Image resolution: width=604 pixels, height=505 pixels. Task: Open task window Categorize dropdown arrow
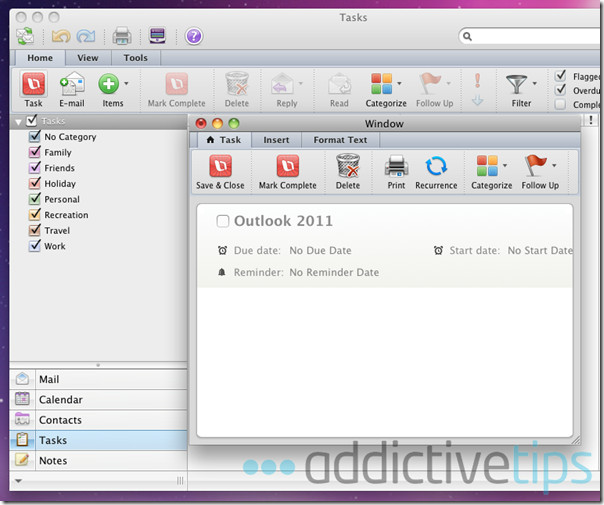(505, 166)
